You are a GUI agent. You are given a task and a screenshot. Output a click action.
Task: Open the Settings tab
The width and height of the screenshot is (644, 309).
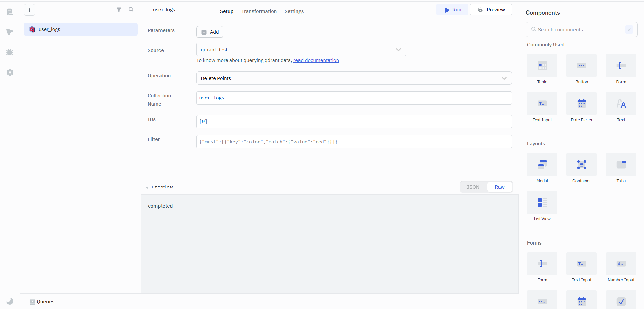[294, 11]
